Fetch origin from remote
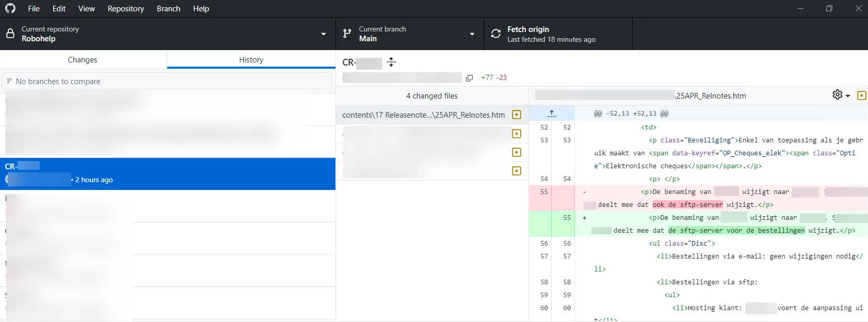The image size is (868, 322). pyautogui.click(x=558, y=34)
